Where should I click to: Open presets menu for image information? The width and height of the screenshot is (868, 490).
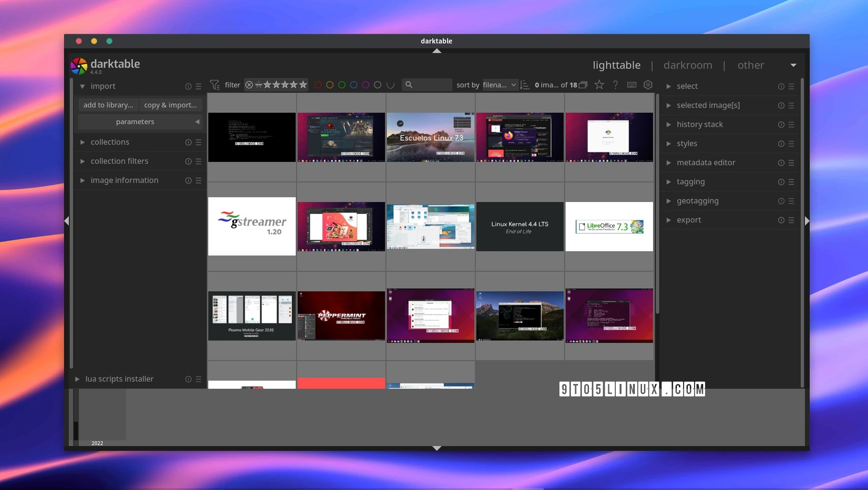198,181
